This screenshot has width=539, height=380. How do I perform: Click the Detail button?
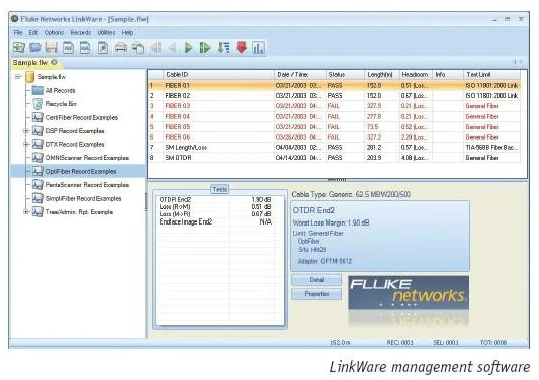coord(317,280)
